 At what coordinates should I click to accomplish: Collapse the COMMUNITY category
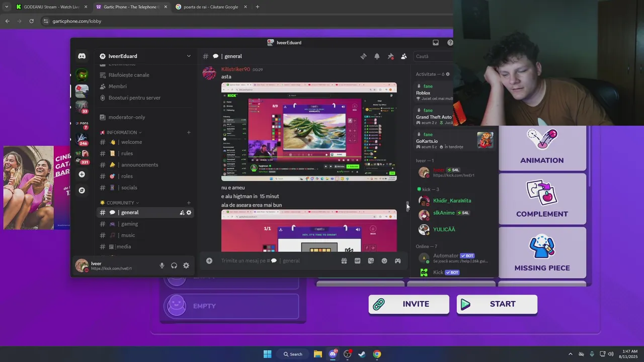(120, 203)
